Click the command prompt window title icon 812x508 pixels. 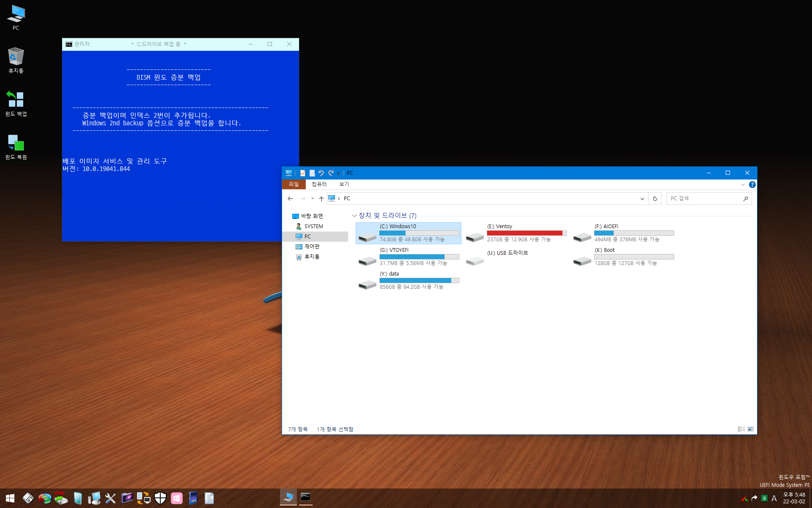click(x=69, y=44)
